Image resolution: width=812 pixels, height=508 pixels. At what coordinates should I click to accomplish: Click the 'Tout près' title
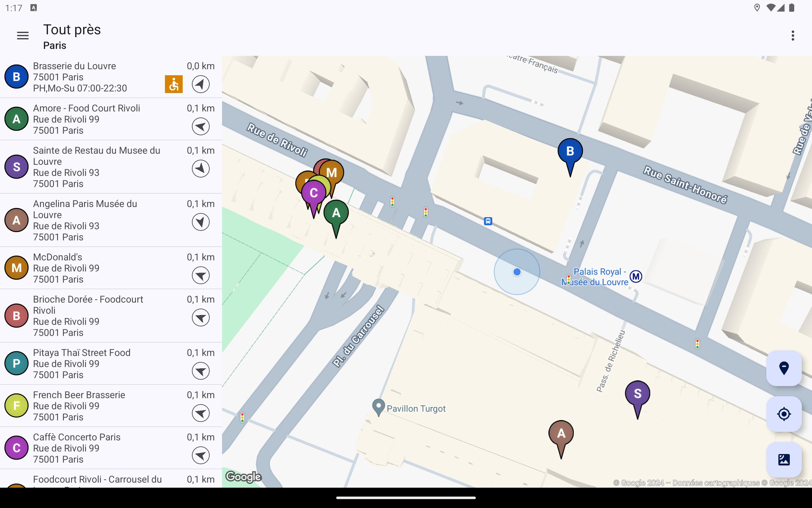(x=72, y=30)
